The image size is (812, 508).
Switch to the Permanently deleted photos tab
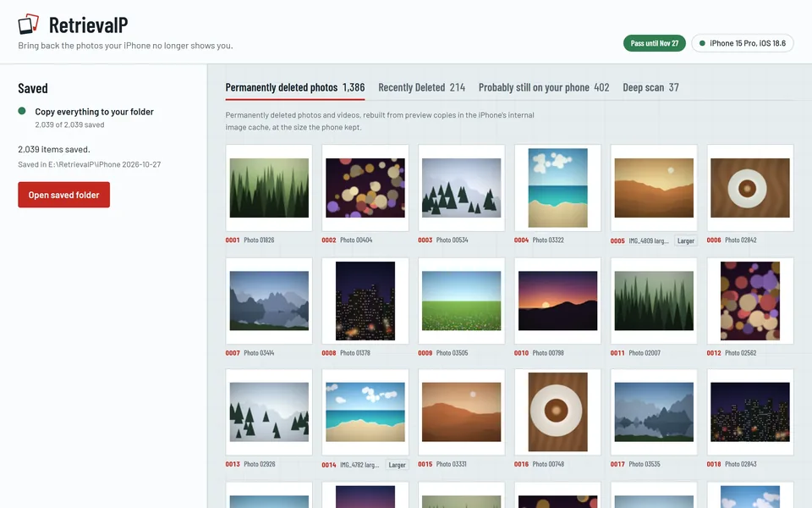(x=295, y=87)
